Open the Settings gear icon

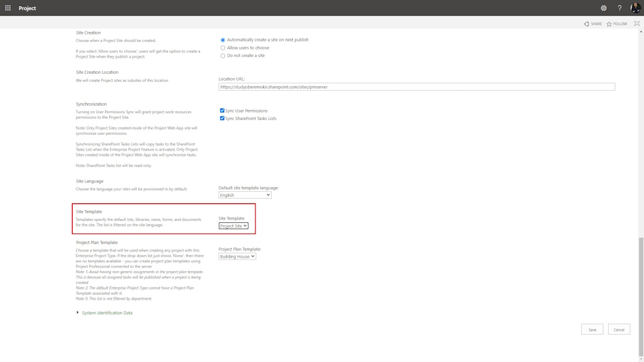603,8
